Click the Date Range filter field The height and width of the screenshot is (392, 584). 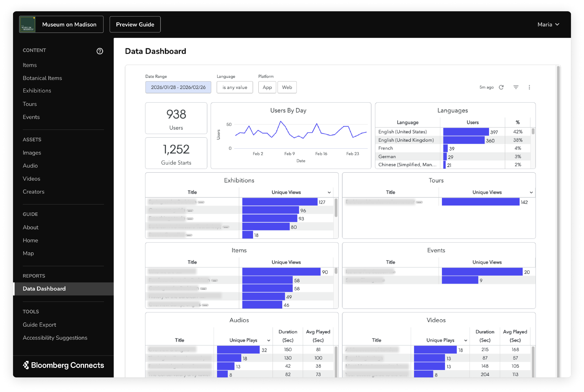pos(178,87)
